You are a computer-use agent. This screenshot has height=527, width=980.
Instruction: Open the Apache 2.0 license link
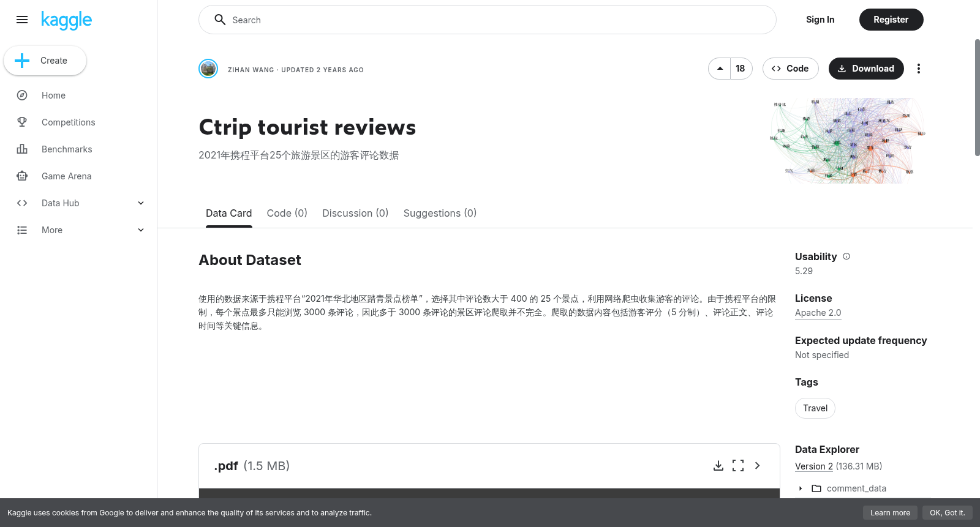pyautogui.click(x=818, y=313)
